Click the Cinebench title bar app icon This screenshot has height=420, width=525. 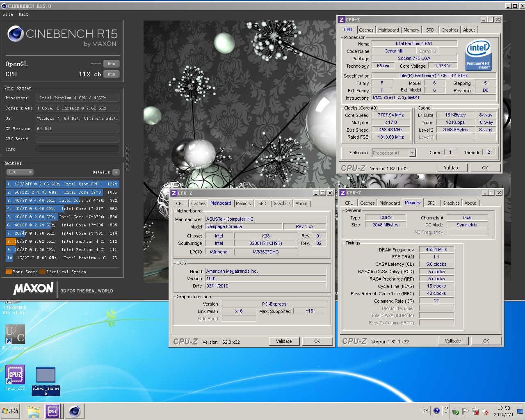[4, 6]
